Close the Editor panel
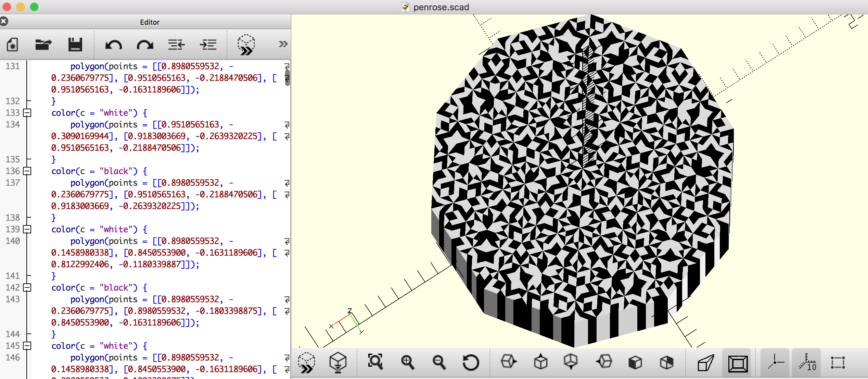This screenshot has height=379, width=868. [x=4, y=22]
